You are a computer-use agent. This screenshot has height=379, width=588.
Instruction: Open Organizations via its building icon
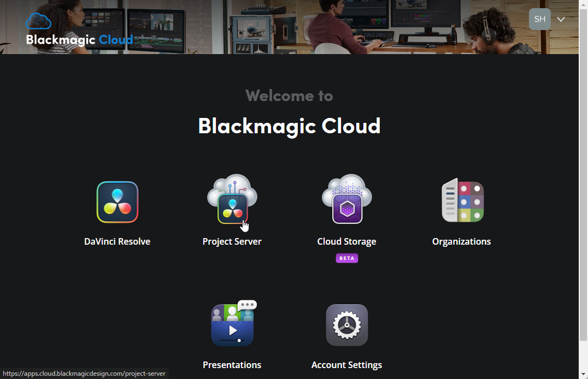click(462, 200)
